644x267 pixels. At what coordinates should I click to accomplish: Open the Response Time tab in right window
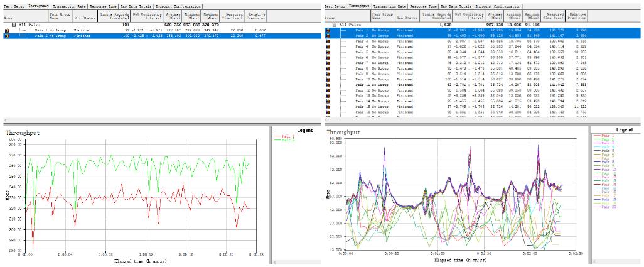click(x=424, y=5)
